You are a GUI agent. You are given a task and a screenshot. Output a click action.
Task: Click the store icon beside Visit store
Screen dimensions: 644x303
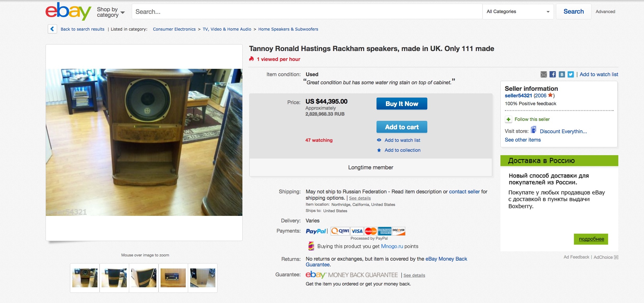[x=533, y=130]
